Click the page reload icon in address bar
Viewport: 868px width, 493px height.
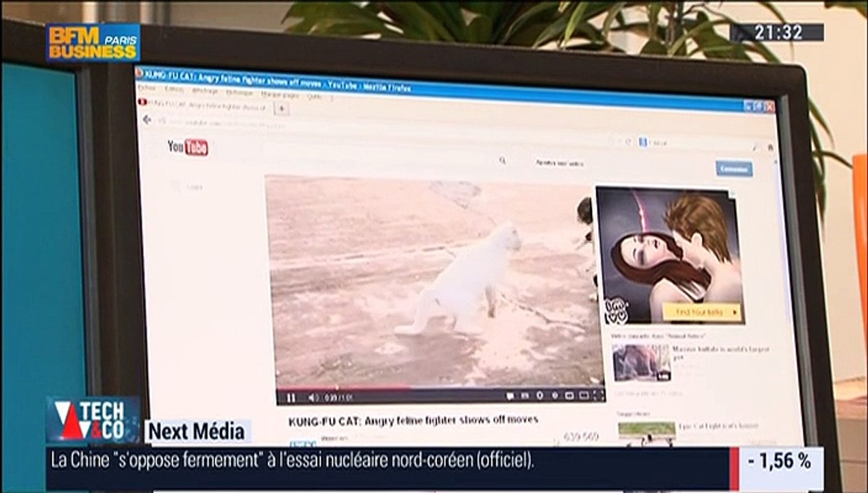click(628, 142)
